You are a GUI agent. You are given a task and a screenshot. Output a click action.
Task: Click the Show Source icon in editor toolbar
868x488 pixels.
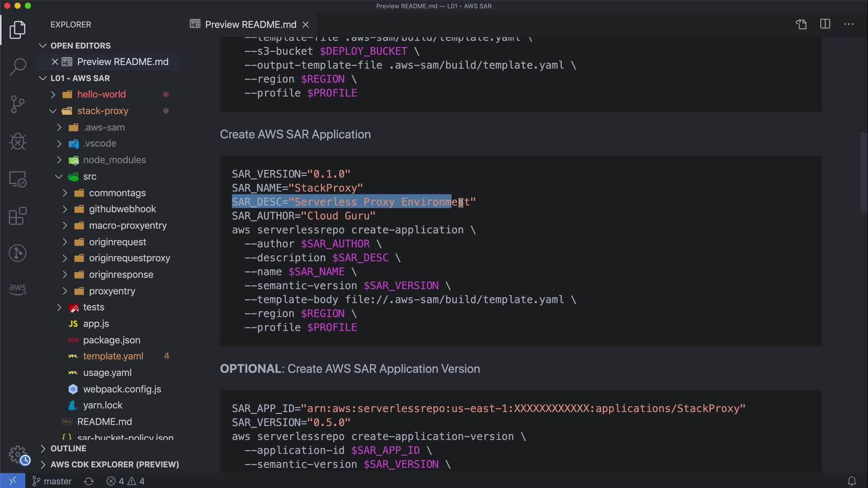(x=801, y=24)
